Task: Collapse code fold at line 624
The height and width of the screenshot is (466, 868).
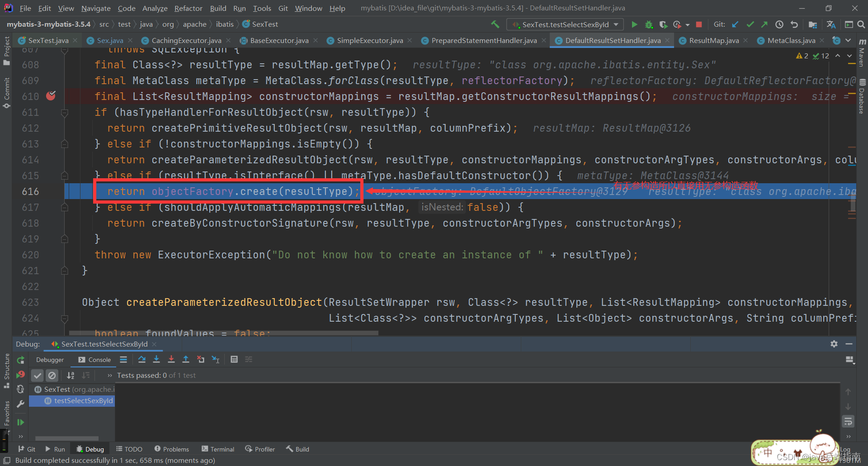Action: click(x=65, y=319)
